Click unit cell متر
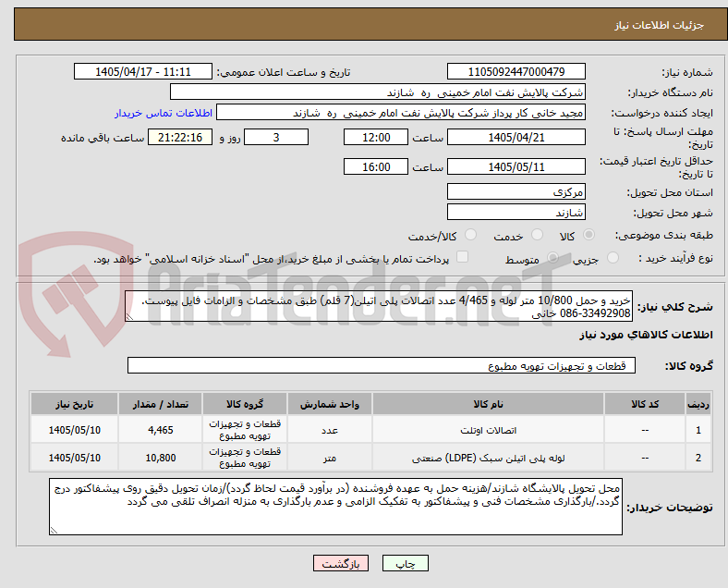728x588 pixels. click(x=329, y=458)
